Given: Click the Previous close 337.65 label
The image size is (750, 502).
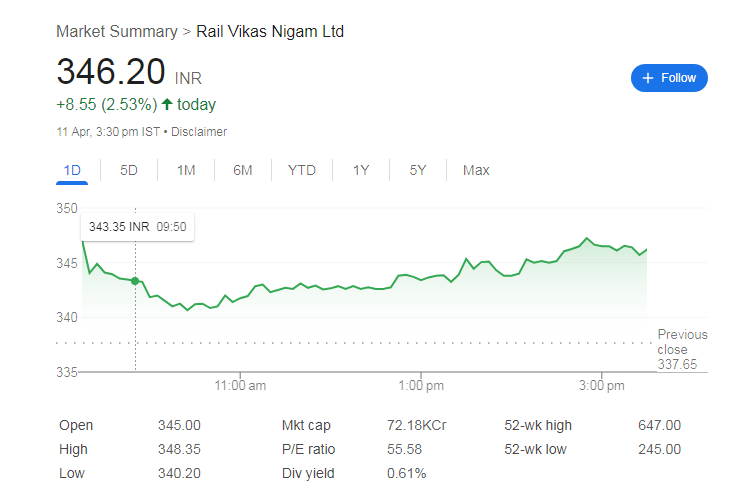Looking at the screenshot, I should pos(682,349).
